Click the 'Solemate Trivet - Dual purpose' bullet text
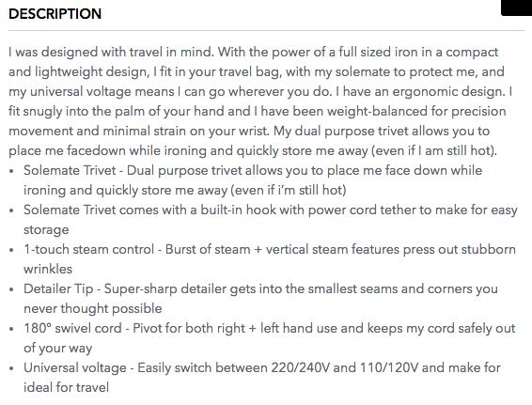The width and height of the screenshot is (532, 405). point(253,180)
